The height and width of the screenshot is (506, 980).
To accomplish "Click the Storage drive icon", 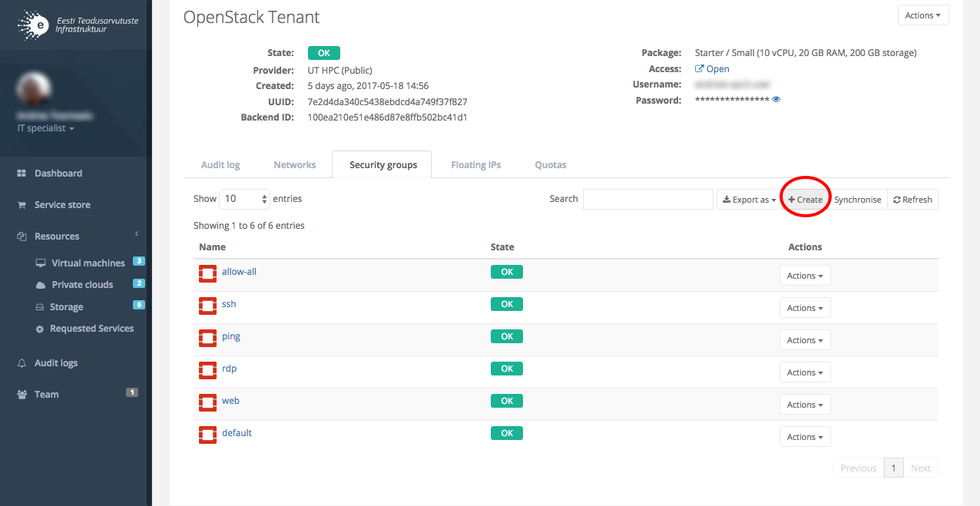I will point(41,307).
